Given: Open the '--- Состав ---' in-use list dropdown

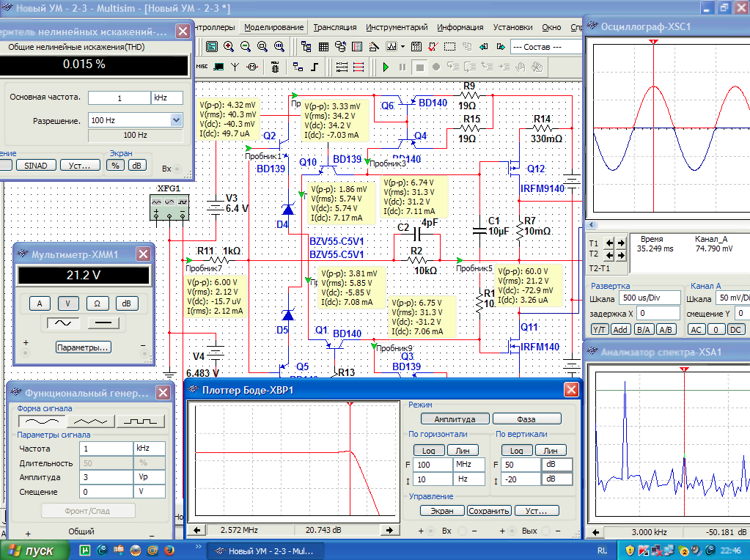Looking at the screenshot, I should point(545,47).
